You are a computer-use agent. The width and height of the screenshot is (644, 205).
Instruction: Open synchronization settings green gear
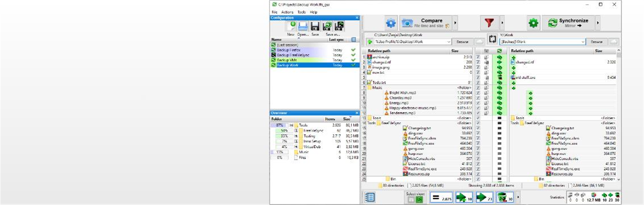(x=533, y=23)
